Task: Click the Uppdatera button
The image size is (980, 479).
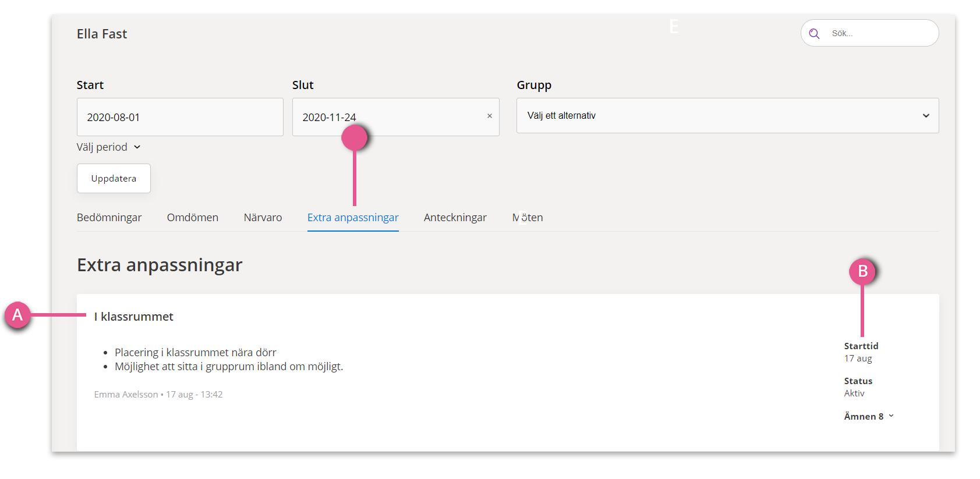Action: click(114, 178)
